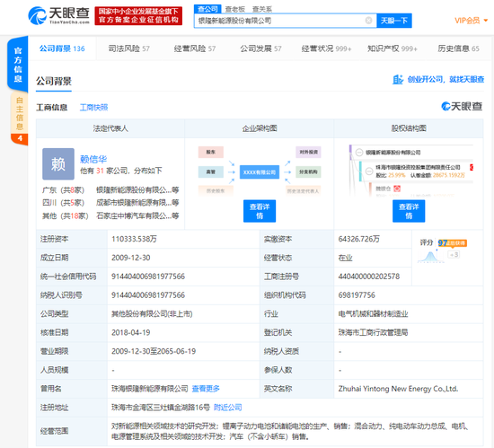Select English name Zhuhai Yintong New Energy Co.,Ltd.
This screenshot has height=448, width=494.
coord(398,389)
